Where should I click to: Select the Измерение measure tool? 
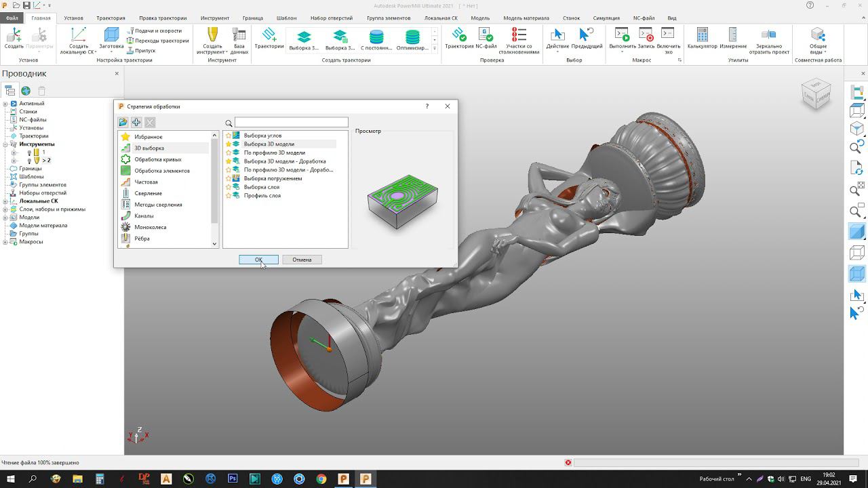(x=733, y=35)
